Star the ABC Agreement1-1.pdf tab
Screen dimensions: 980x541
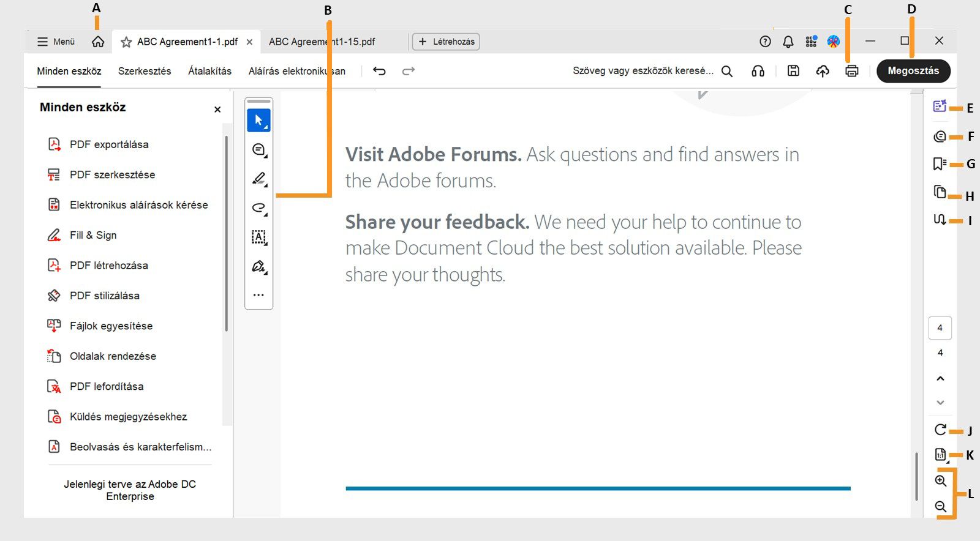[126, 42]
